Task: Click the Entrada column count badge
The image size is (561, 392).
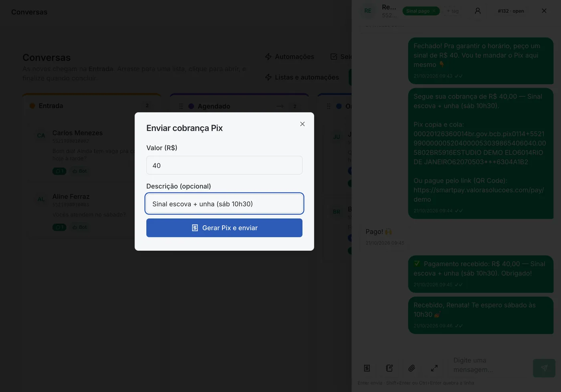Action: click(x=147, y=105)
